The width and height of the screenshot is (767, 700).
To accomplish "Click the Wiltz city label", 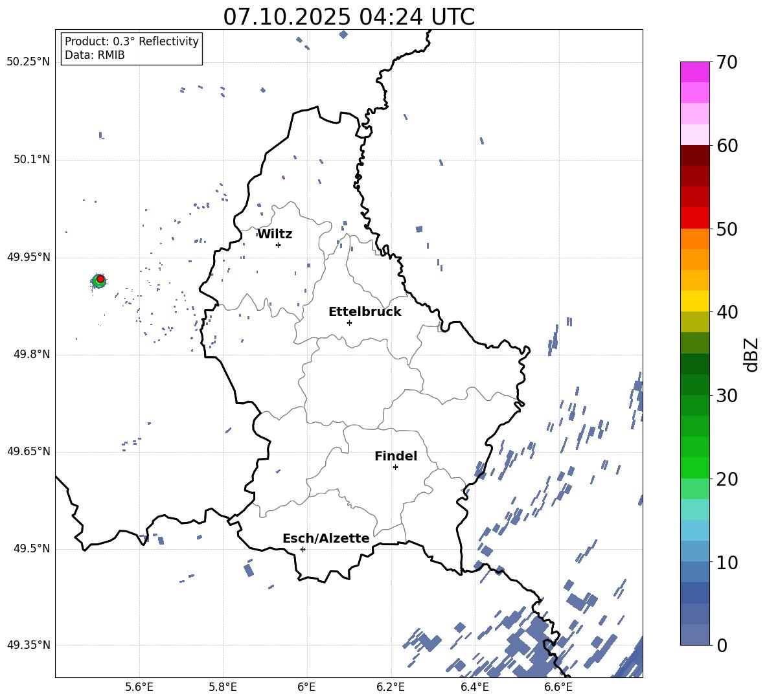I will tap(275, 234).
